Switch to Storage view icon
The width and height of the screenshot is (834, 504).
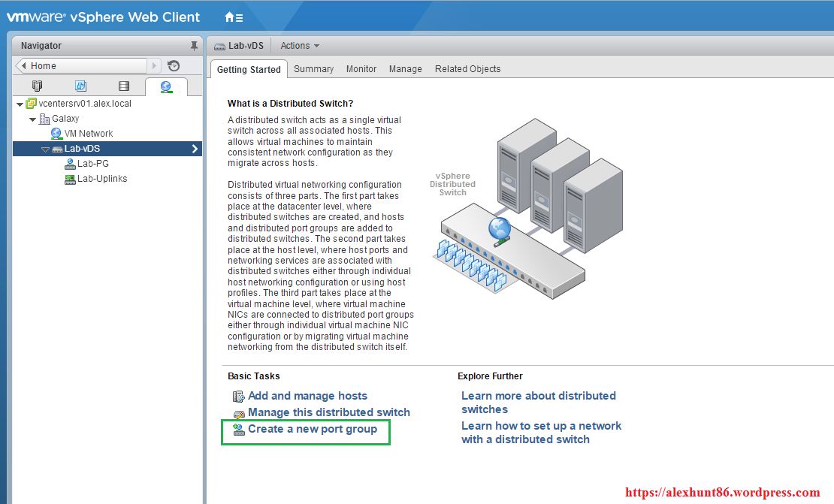click(x=124, y=86)
